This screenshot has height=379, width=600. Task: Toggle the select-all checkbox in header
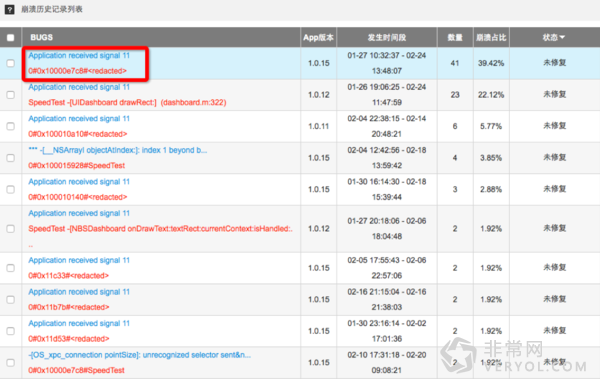coord(11,38)
